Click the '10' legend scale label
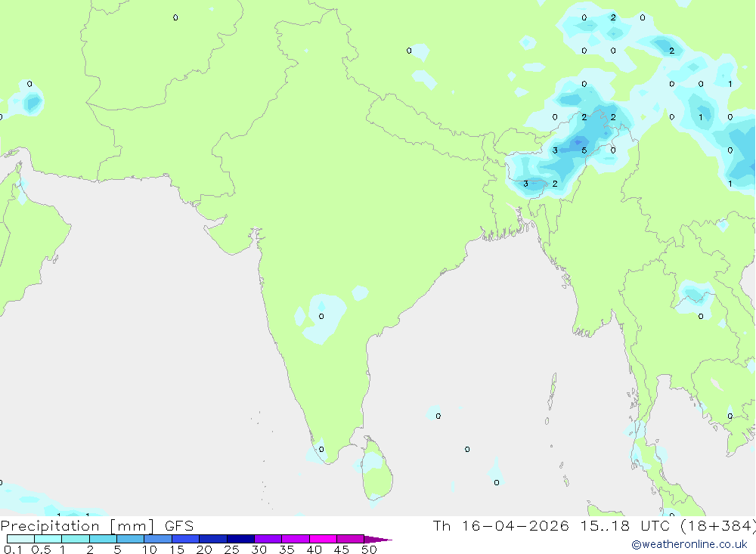This screenshot has height=554, width=756. pyautogui.click(x=150, y=549)
